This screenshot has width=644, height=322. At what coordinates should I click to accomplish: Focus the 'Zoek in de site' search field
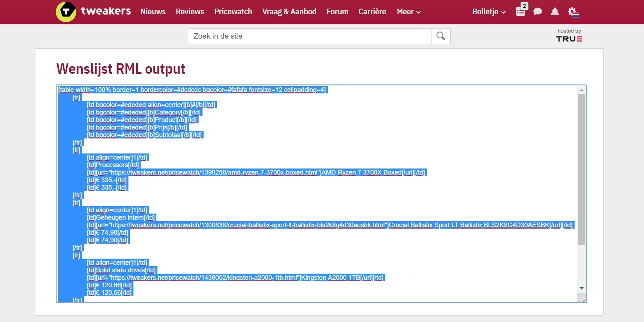click(310, 36)
